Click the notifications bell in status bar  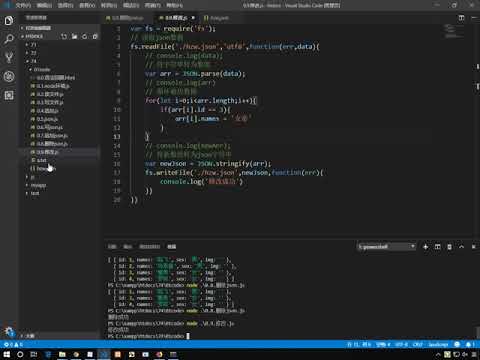coord(469,344)
